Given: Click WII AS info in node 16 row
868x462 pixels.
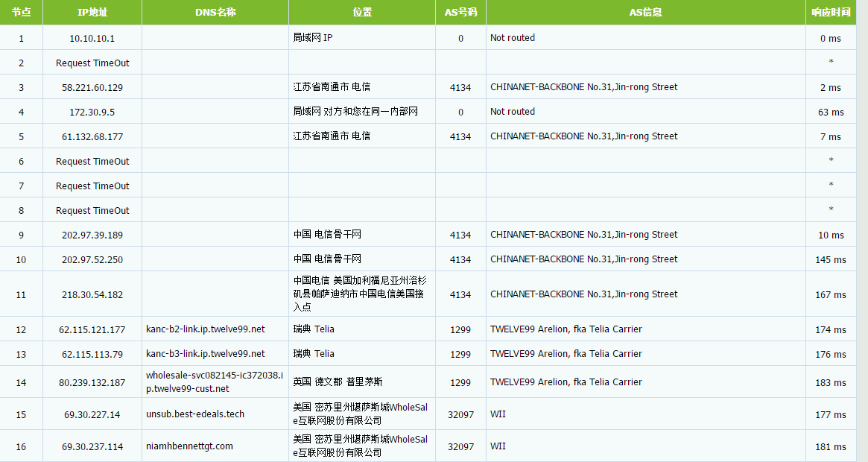Looking at the screenshot, I should 498,446.
